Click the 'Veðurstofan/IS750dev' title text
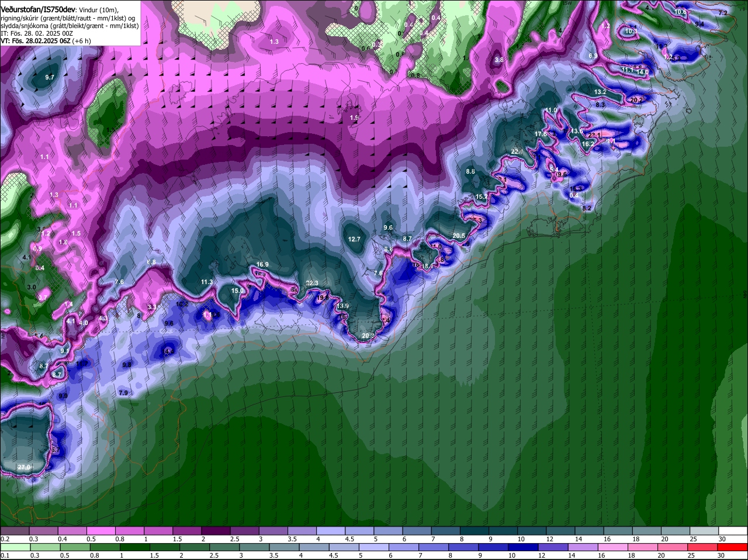 click(38, 9)
